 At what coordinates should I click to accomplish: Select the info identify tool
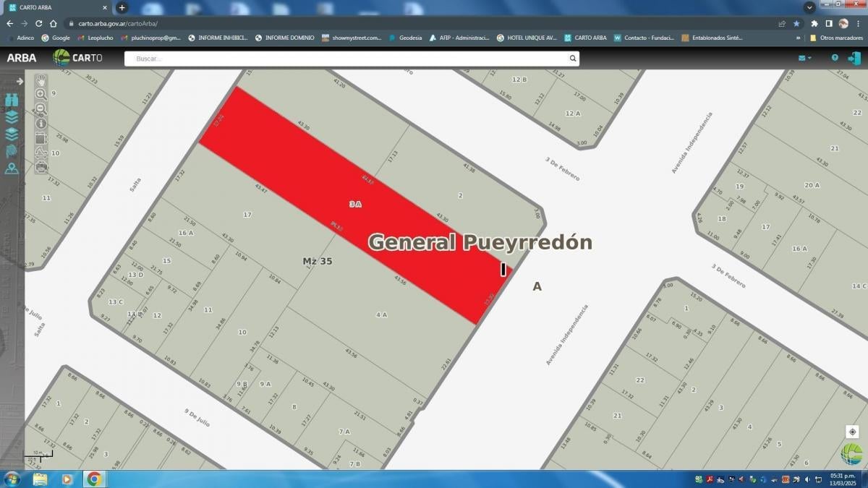(x=41, y=124)
